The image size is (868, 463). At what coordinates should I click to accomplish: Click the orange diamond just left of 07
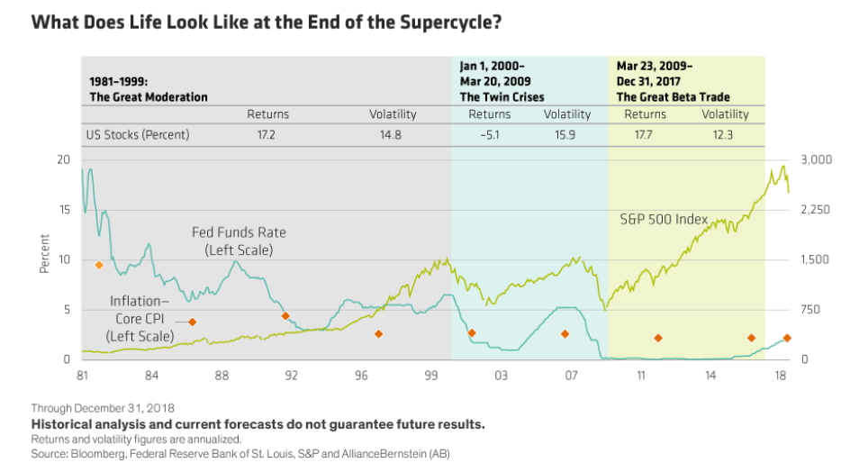[x=565, y=334]
